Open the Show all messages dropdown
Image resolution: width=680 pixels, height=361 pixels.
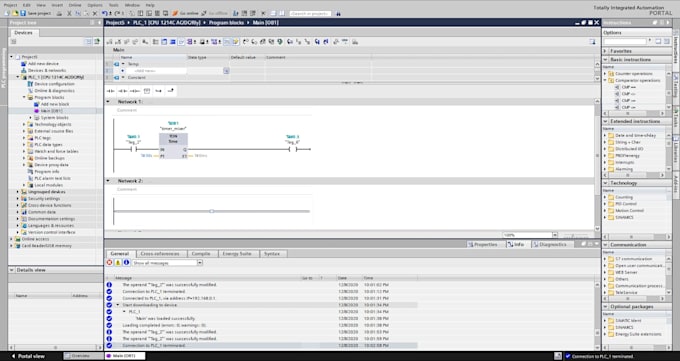tap(200, 263)
